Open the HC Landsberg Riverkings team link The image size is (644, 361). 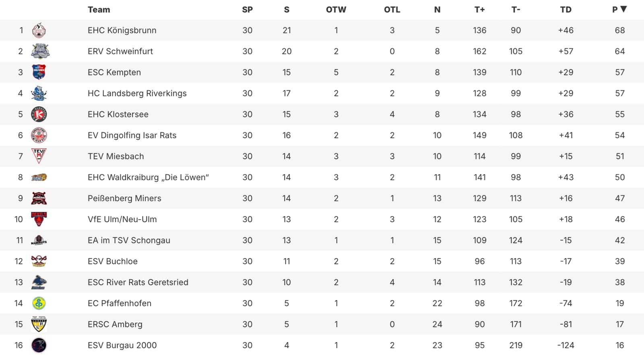click(137, 93)
